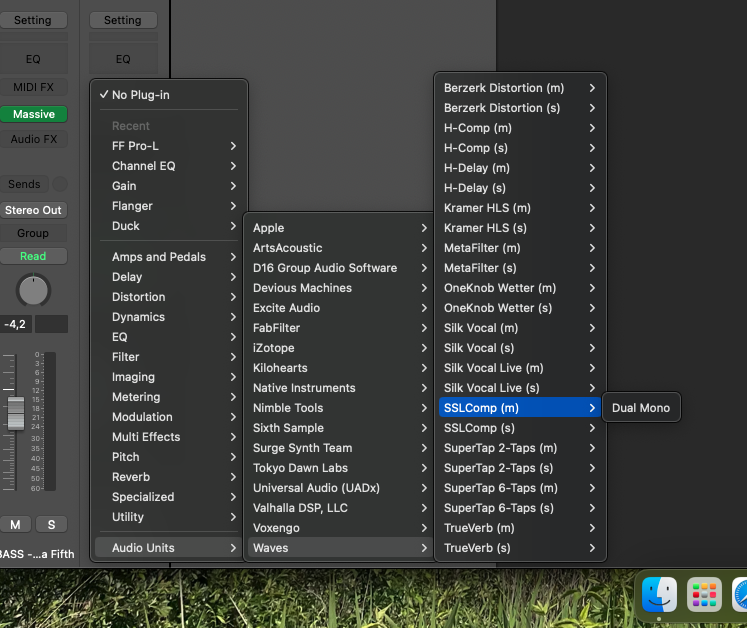
Task: Expand the recent Channel EQ submenu
Action: click(169, 166)
